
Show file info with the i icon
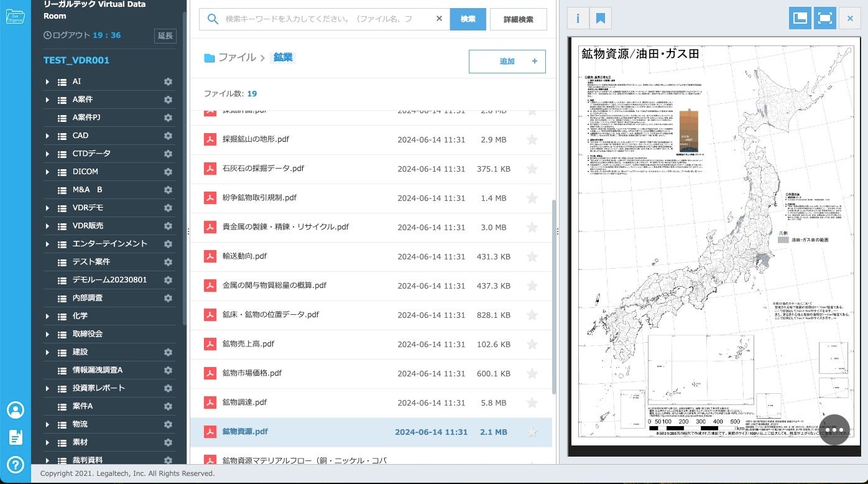coord(578,18)
